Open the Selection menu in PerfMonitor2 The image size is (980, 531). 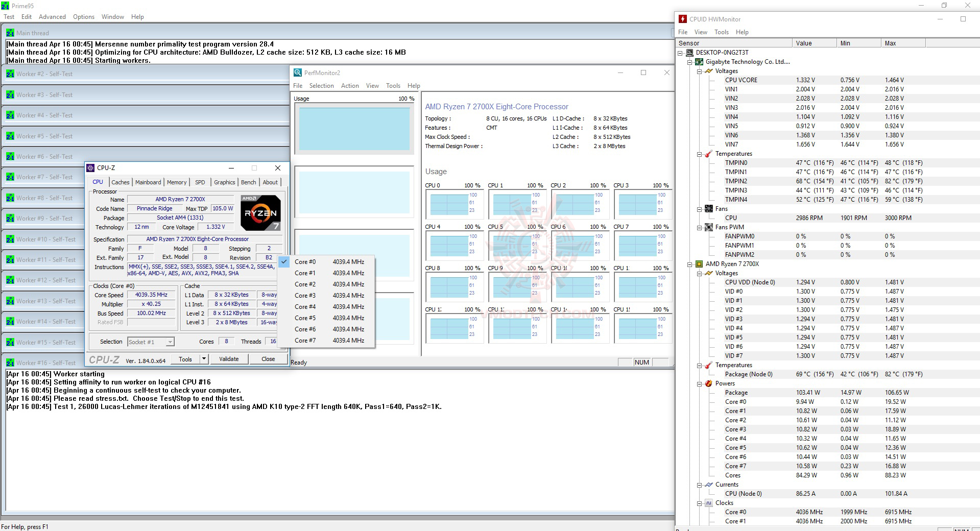[321, 86]
